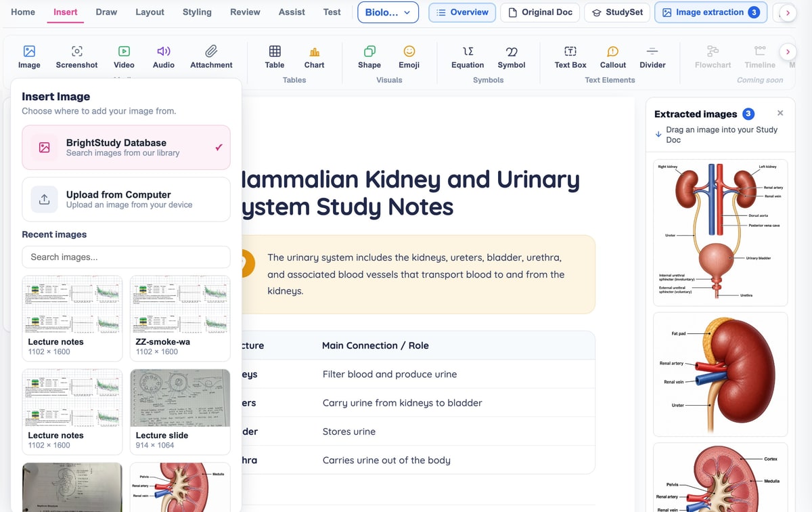The image size is (812, 512).
Task: Show more top tabs via arrow button
Action: point(787,13)
